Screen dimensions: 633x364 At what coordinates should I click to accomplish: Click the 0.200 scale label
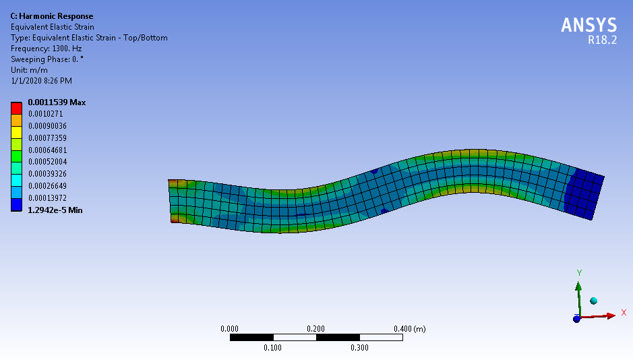pos(315,329)
